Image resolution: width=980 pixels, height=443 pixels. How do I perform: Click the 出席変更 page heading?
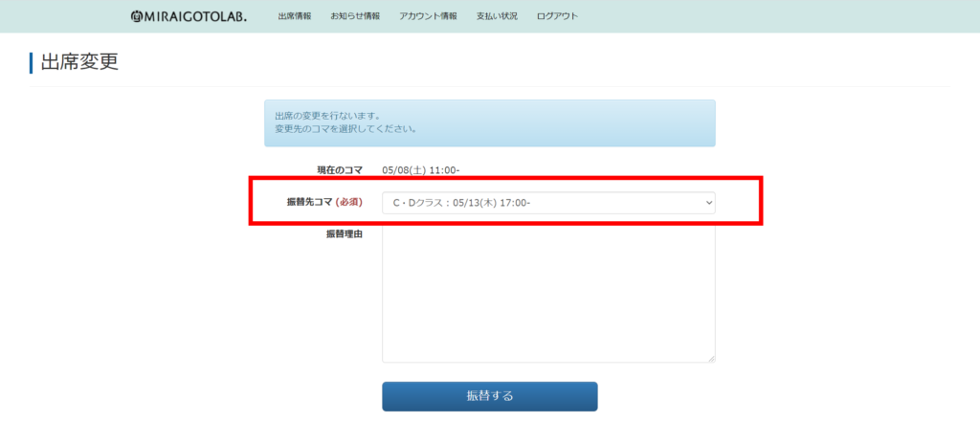(x=79, y=62)
